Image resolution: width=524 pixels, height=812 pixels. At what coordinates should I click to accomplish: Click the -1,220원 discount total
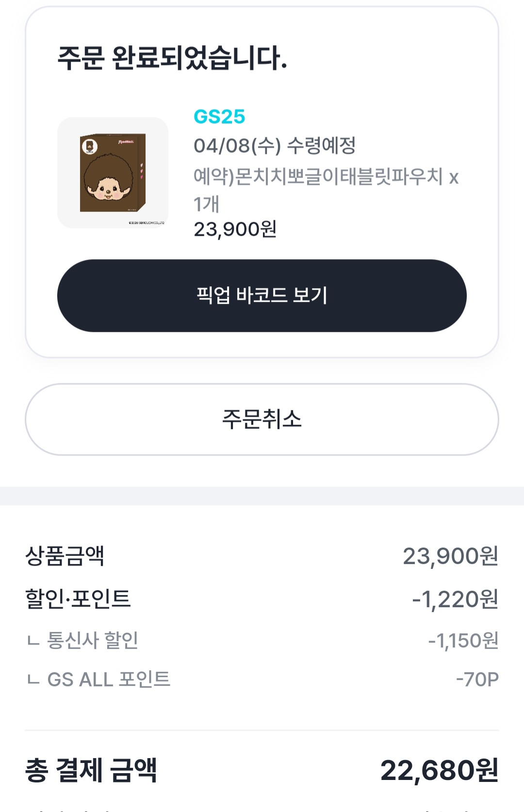point(455,599)
